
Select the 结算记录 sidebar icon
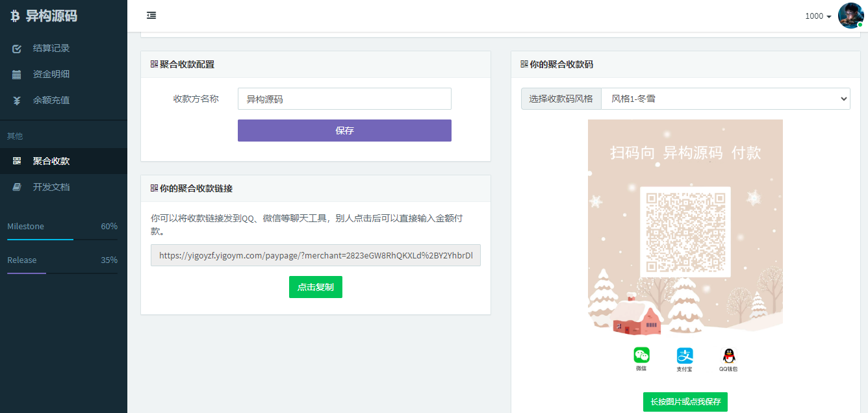click(x=16, y=48)
